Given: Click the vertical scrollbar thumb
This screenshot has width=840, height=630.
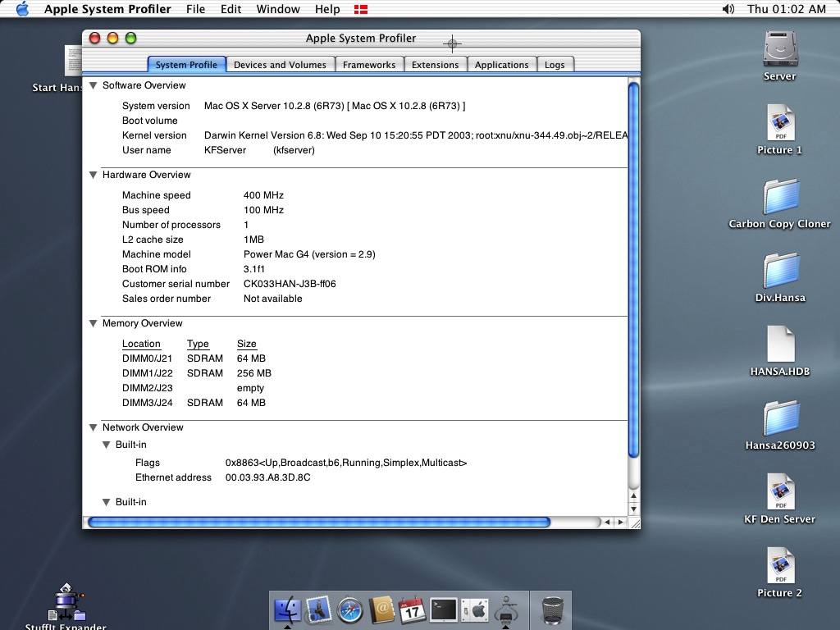Looking at the screenshot, I should [634, 270].
